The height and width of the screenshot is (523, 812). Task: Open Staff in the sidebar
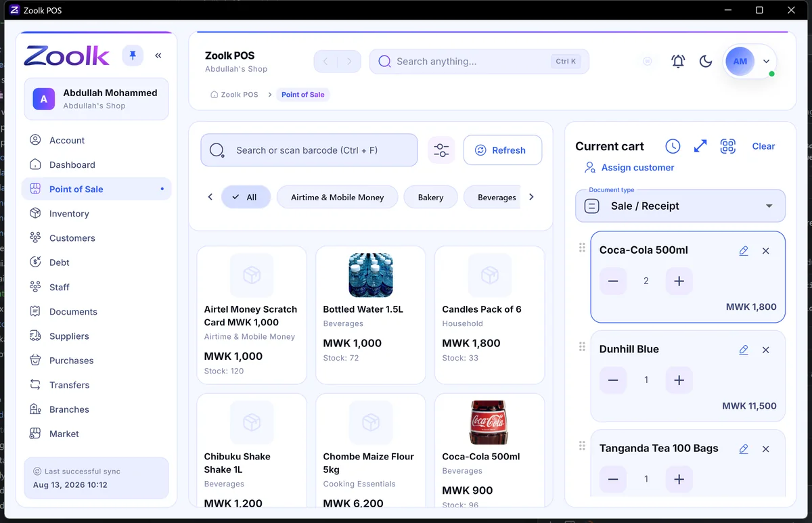coord(96,287)
